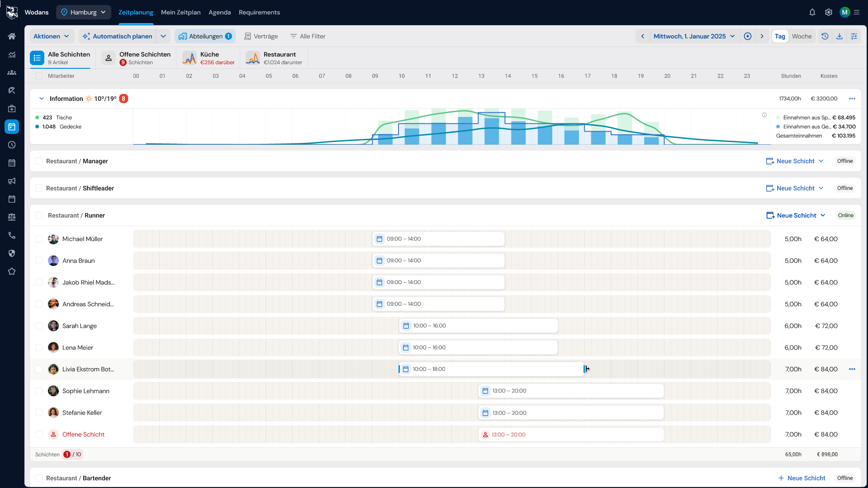Tick the Restaurant / Manager checkbox
868x488 pixels.
tap(39, 161)
